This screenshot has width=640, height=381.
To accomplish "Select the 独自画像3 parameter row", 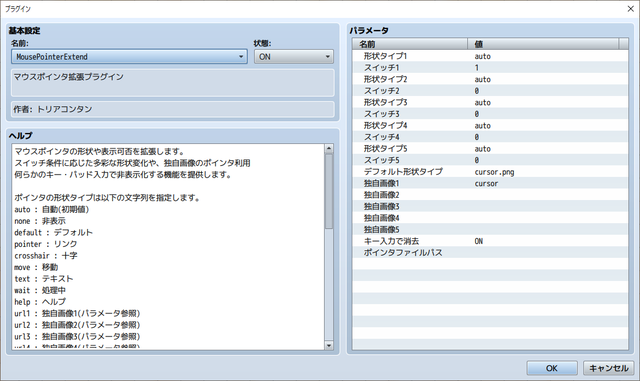I will coord(490,206).
